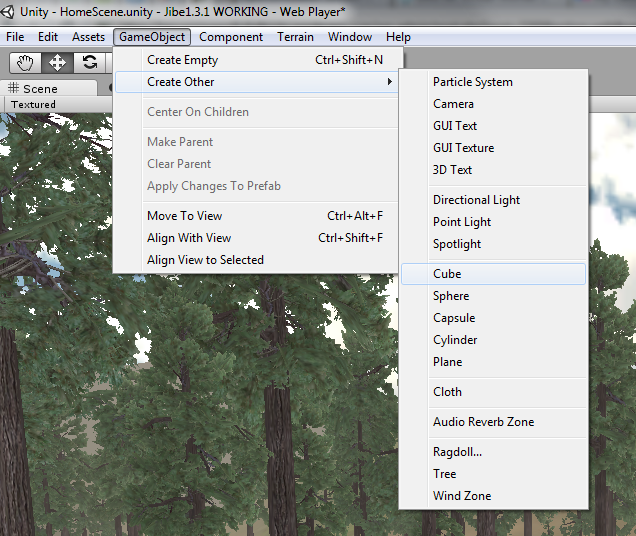The height and width of the screenshot is (536, 636).
Task: Expand the Create Other submenu arrow
Action: coord(389,82)
